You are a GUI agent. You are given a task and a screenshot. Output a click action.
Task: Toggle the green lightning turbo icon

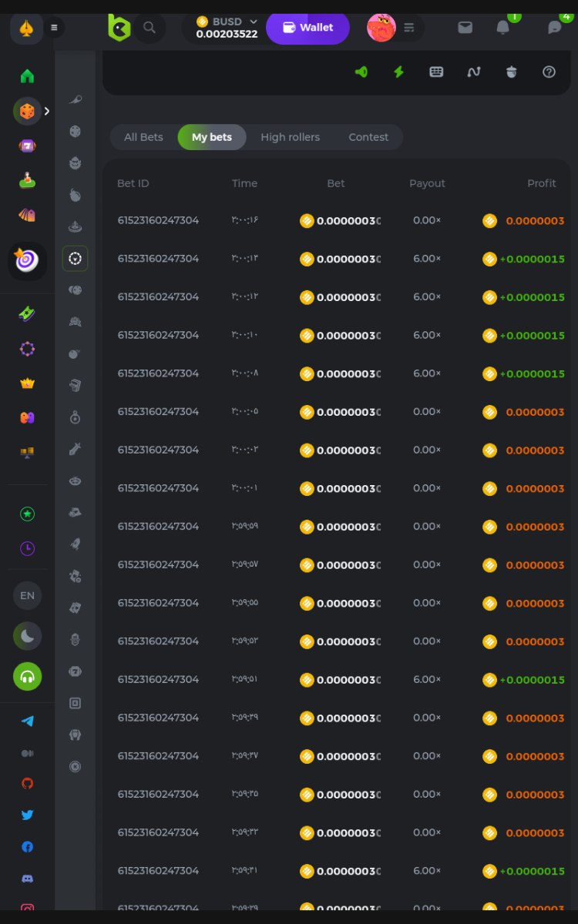pos(398,72)
